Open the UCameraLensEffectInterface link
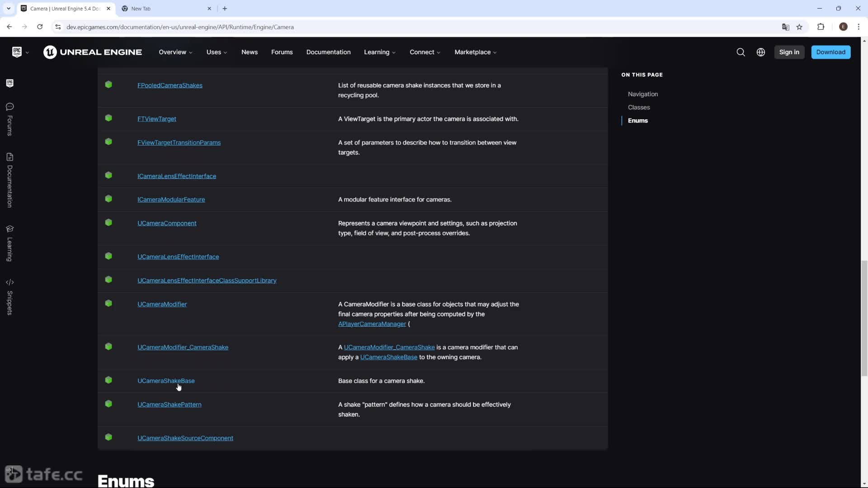Image resolution: width=868 pixels, height=488 pixels. 178,257
